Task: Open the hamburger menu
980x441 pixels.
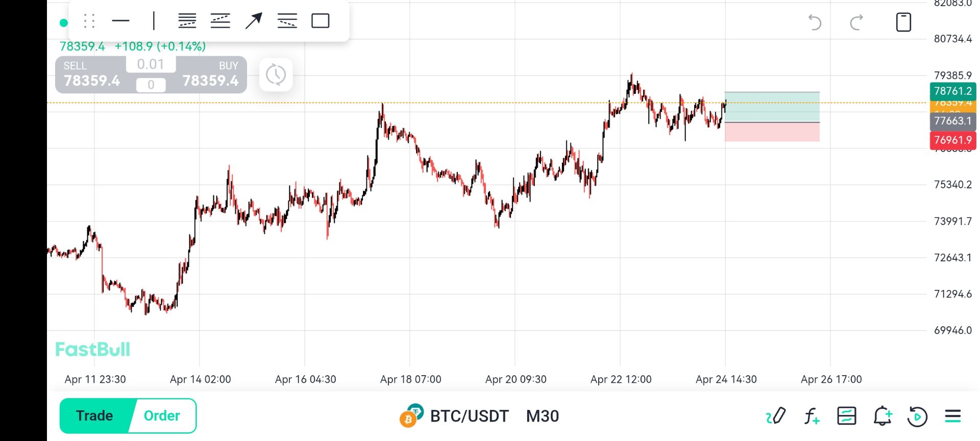Action: click(953, 416)
